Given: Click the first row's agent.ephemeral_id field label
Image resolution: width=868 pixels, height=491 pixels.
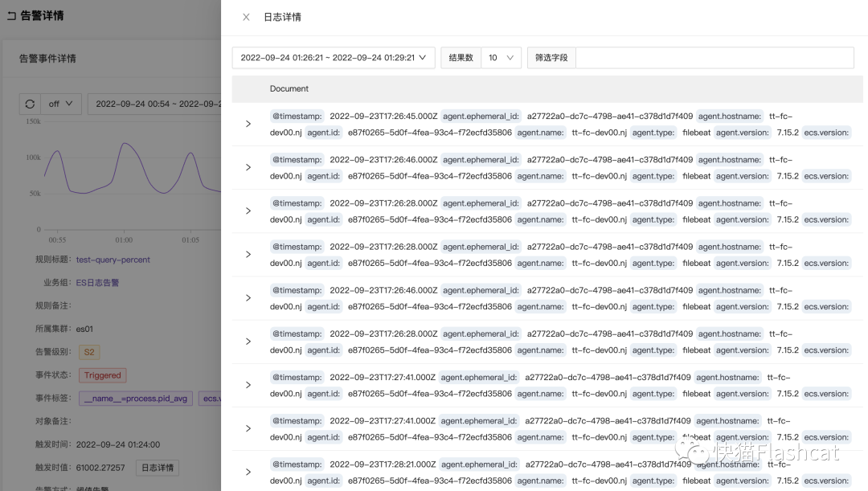Looking at the screenshot, I should 481,117.
